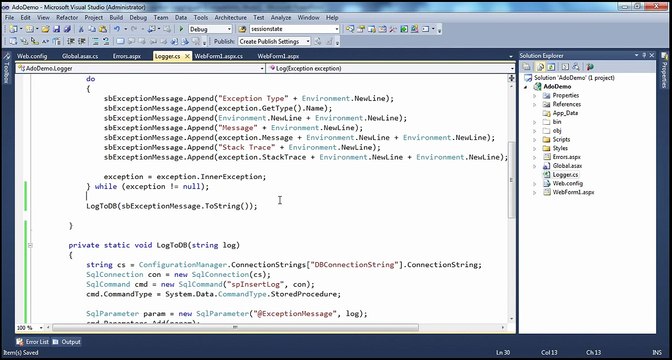Click the Cut scissors icon
This screenshot has width=672, height=360.
(x=81, y=29)
